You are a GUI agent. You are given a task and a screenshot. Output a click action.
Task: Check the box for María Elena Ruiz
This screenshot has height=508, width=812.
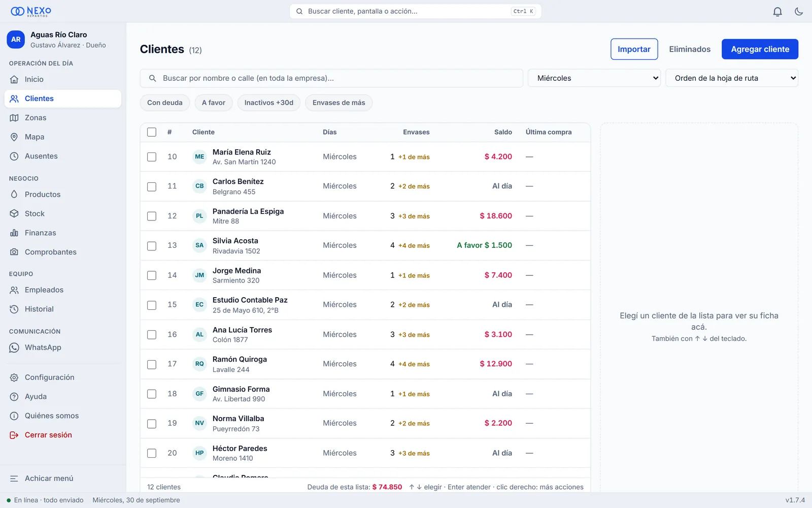(x=152, y=157)
